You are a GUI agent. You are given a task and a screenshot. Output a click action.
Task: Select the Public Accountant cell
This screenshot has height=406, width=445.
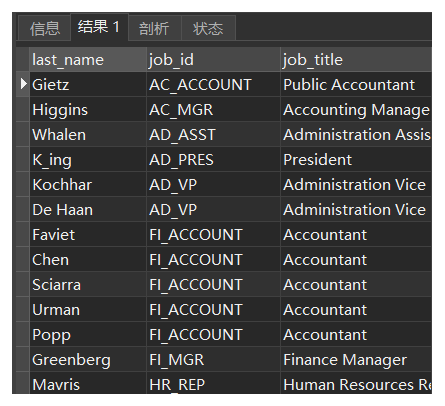[x=356, y=84]
